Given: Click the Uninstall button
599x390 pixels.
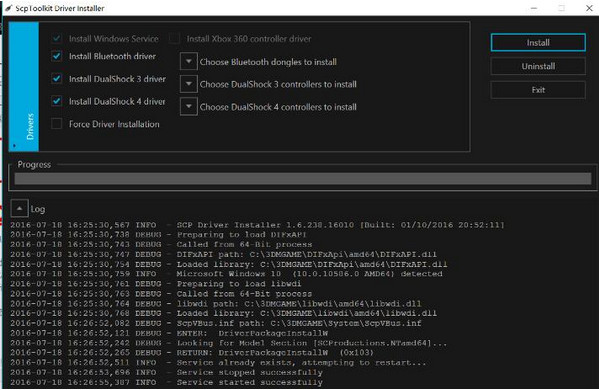Looking at the screenshot, I should click(538, 66).
